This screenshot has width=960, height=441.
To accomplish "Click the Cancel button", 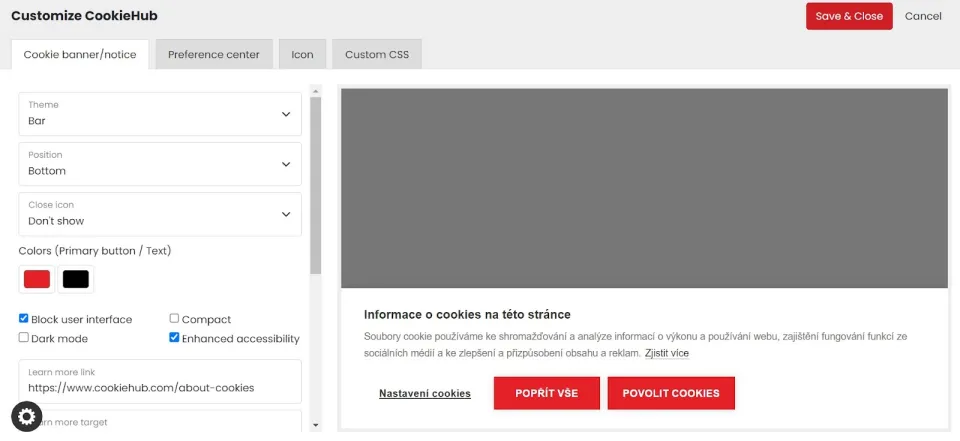I will click(923, 17).
